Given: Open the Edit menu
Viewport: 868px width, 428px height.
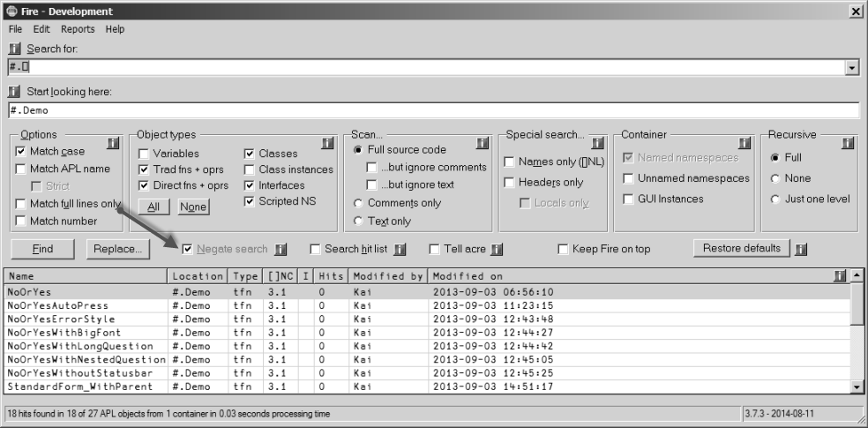Looking at the screenshot, I should [x=41, y=29].
